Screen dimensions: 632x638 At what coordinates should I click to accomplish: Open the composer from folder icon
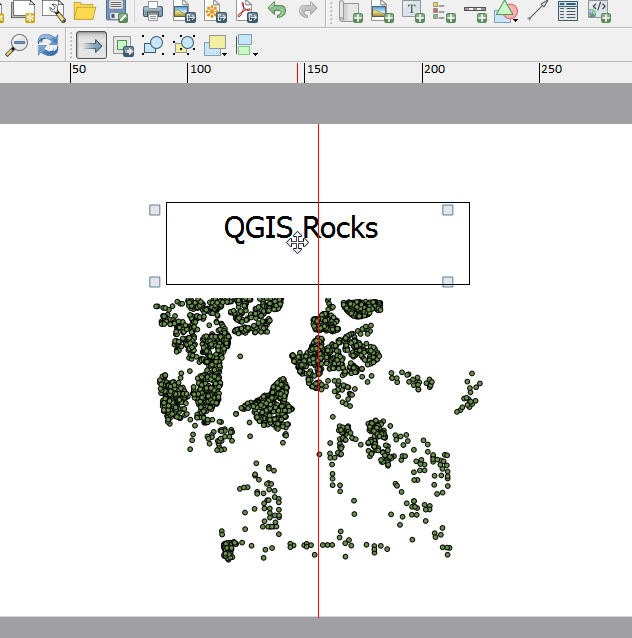pos(85,12)
